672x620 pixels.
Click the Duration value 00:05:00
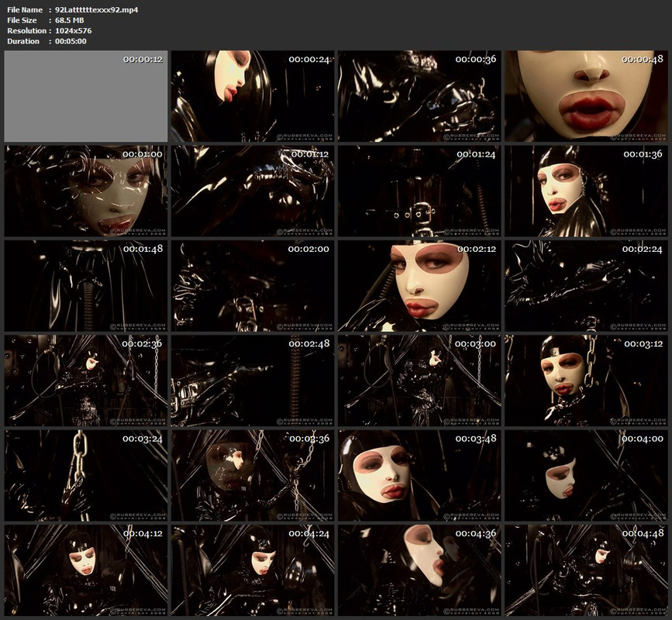point(71,41)
